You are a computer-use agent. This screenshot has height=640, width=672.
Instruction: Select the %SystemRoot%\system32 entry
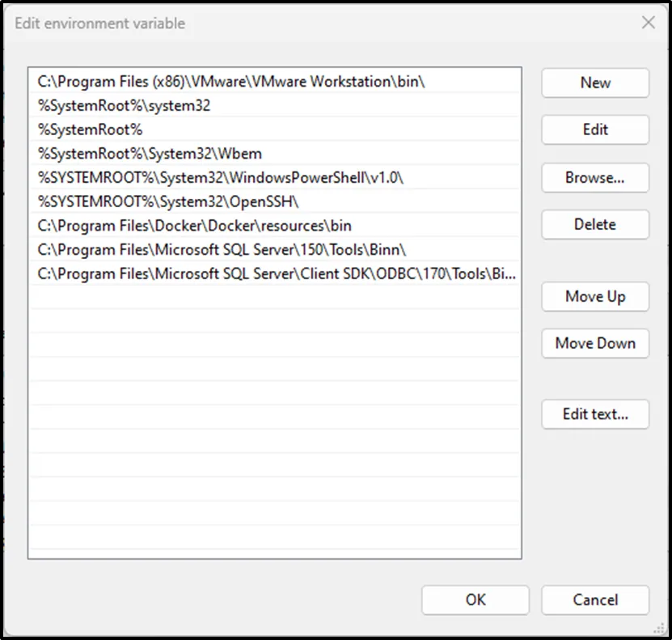click(124, 105)
